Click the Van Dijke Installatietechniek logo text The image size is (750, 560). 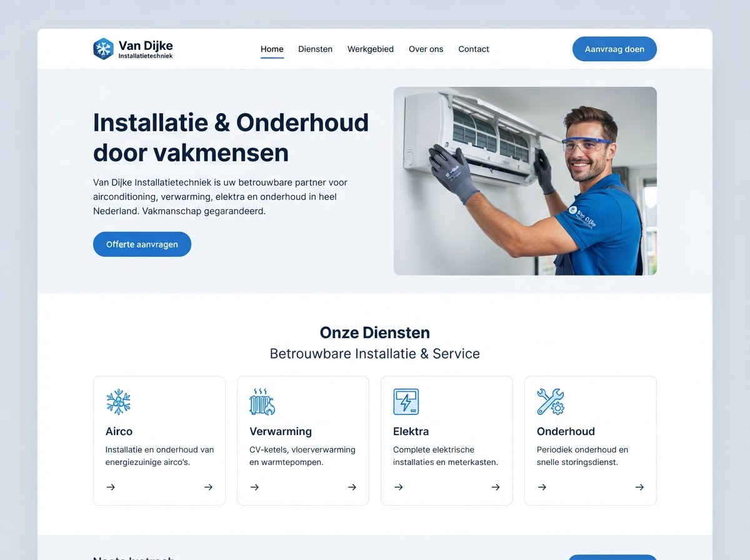pyautogui.click(x=146, y=49)
